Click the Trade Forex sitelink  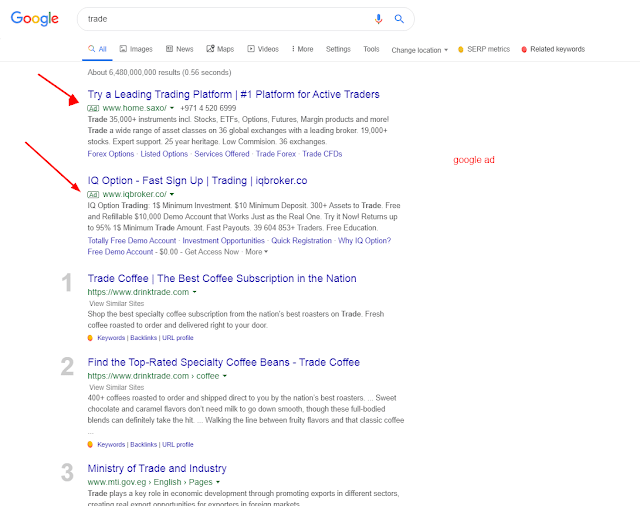pyautogui.click(x=276, y=154)
